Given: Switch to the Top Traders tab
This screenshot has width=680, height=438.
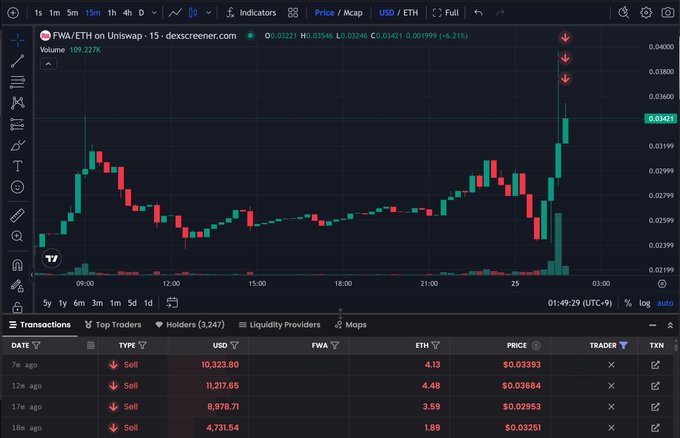Looking at the screenshot, I should (113, 325).
